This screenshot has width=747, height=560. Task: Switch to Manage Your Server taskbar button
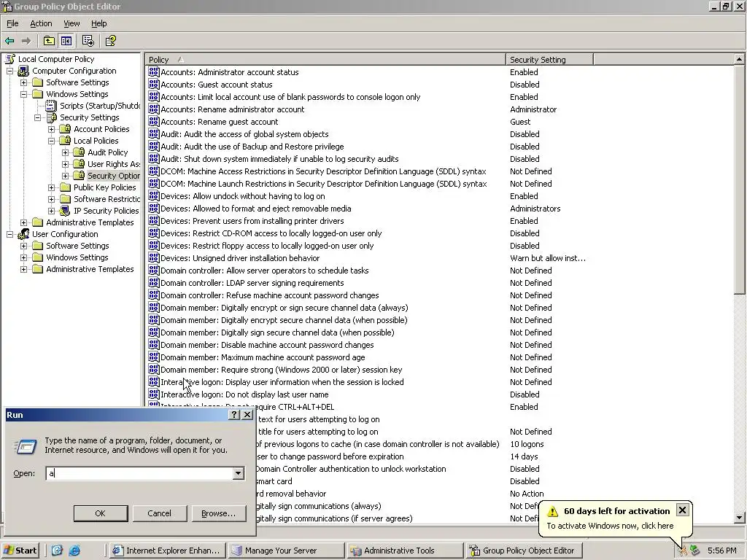[285, 551]
